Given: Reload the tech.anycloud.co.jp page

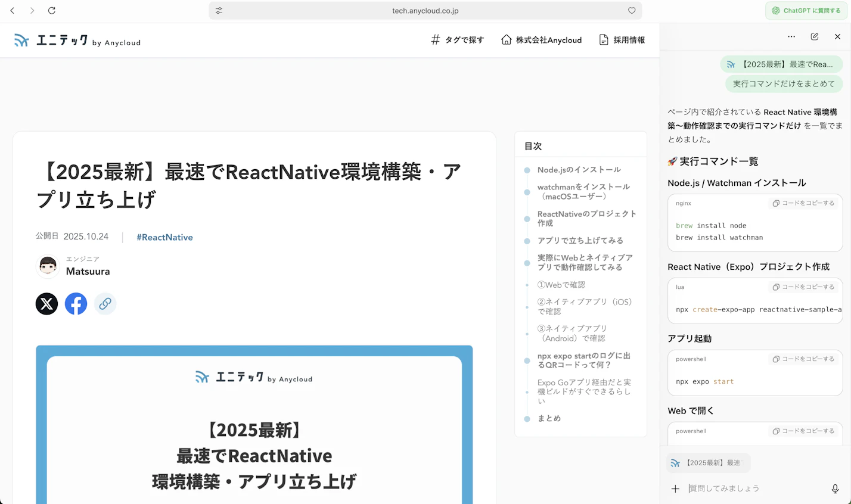Looking at the screenshot, I should pos(52,10).
